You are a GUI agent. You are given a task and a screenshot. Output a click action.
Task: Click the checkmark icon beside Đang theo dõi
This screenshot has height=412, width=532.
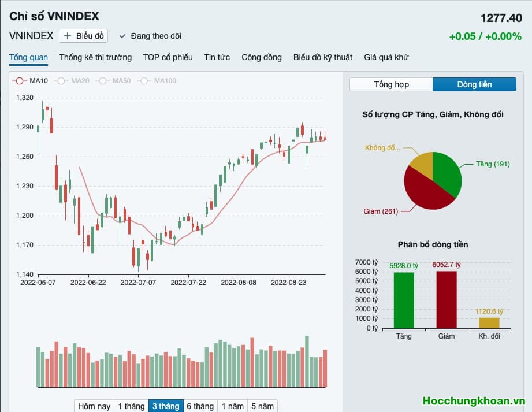point(122,36)
